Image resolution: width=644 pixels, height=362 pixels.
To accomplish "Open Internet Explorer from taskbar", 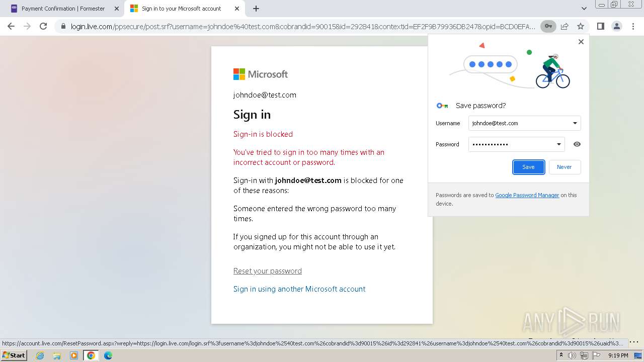I will pos(40,355).
